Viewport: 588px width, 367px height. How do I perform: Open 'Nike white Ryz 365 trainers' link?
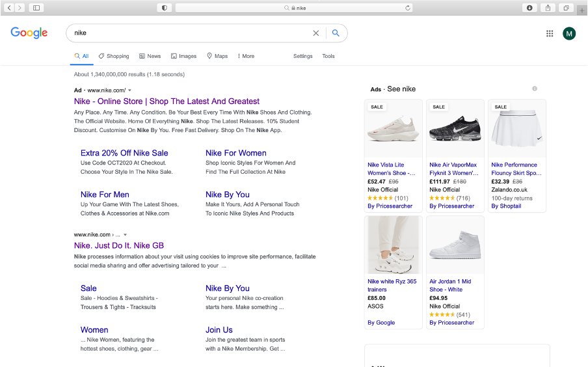tap(392, 286)
